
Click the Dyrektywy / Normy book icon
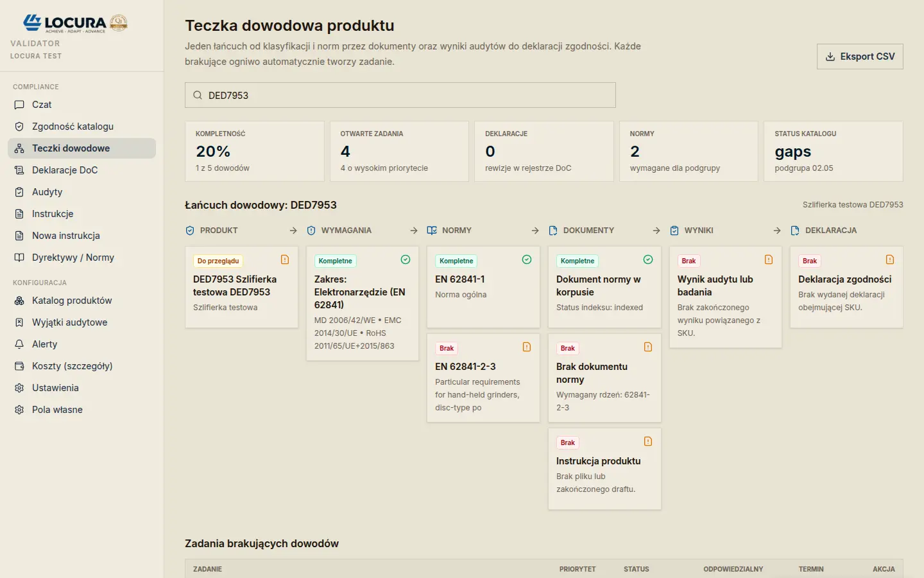point(19,258)
